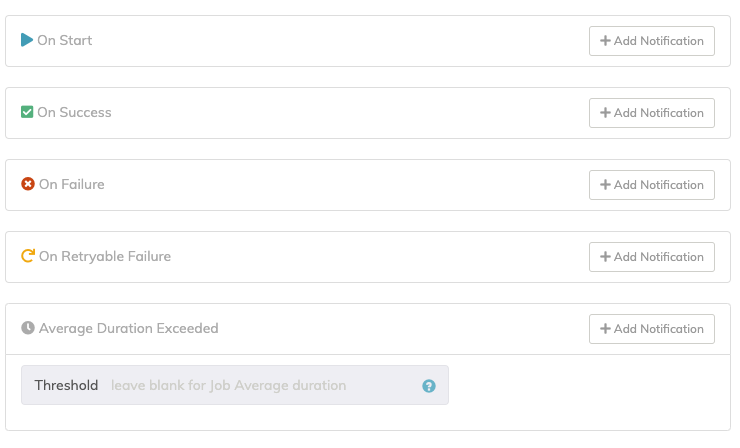
Task: Add Notification for On Retryable Failure
Action: (652, 257)
